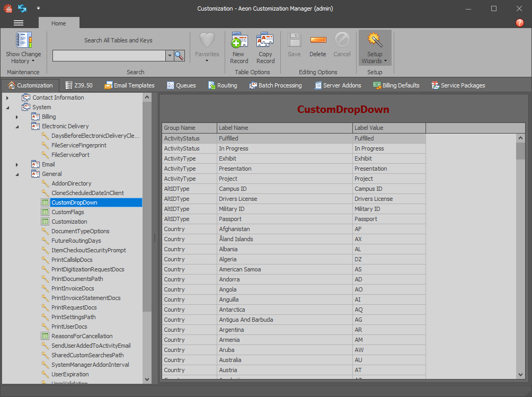Expand the Email tree node
Image resolution: width=532 pixels, height=397 pixels.
coord(17,164)
